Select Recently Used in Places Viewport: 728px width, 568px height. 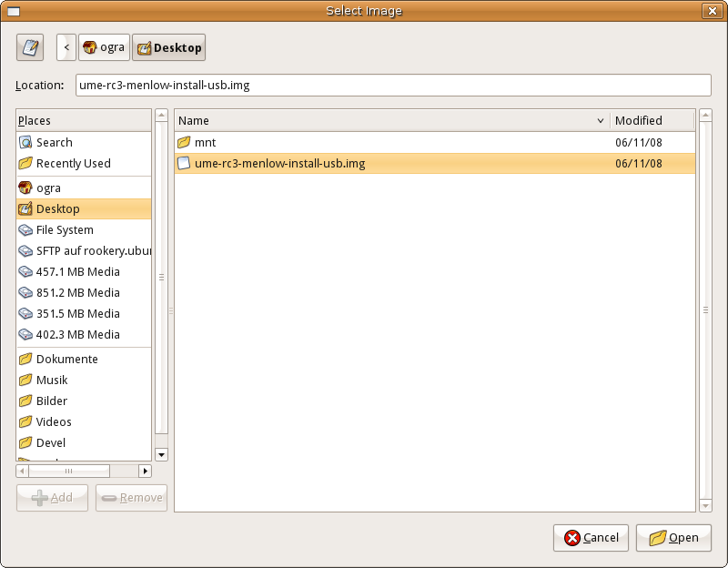(73, 164)
